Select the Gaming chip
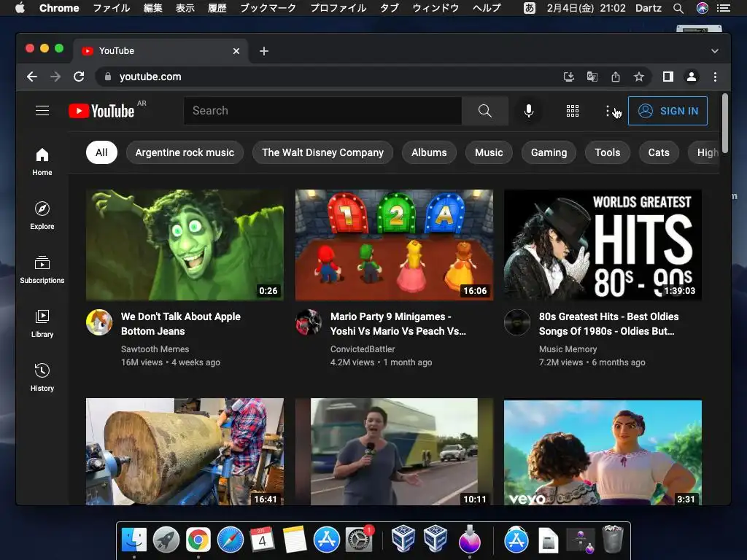Viewport: 747px width, 560px height. pyautogui.click(x=549, y=152)
